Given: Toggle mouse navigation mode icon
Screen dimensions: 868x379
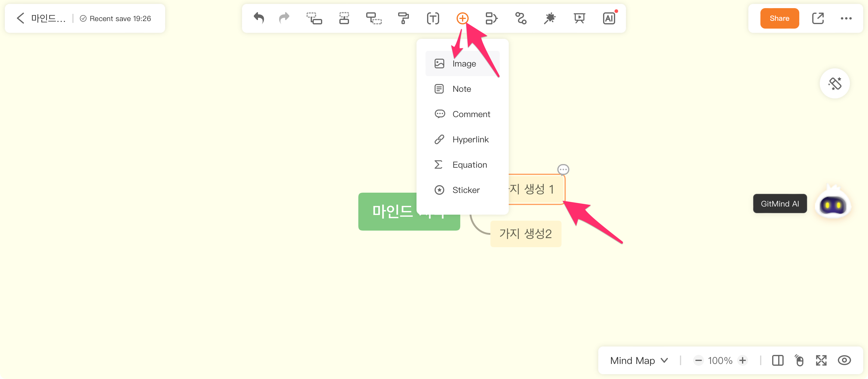Looking at the screenshot, I should (x=799, y=361).
